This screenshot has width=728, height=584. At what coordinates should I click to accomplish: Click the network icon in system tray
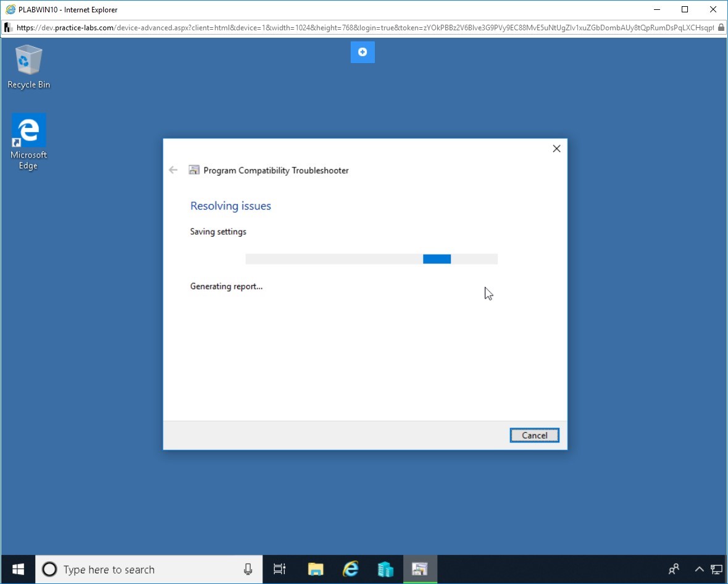pyautogui.click(x=716, y=569)
